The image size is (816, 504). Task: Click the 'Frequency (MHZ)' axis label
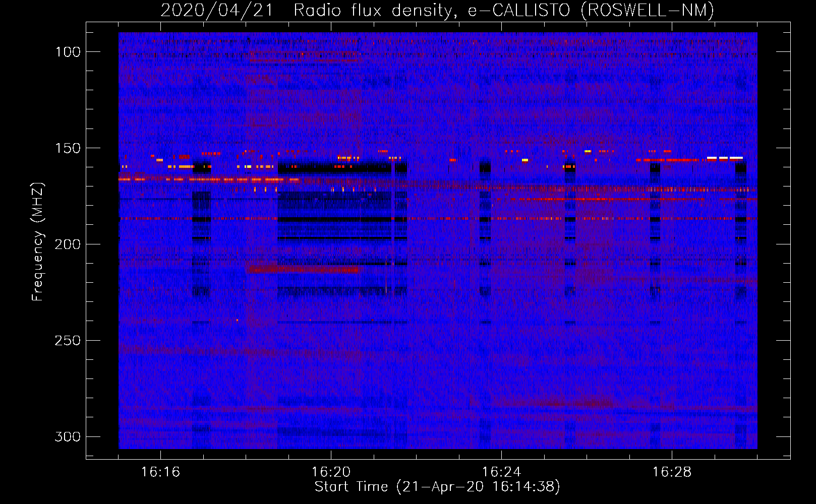tap(38, 241)
